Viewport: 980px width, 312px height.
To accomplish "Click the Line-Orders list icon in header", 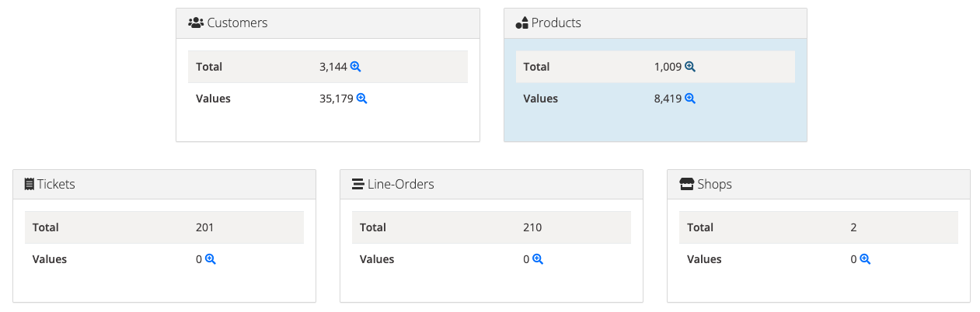I will click(358, 185).
